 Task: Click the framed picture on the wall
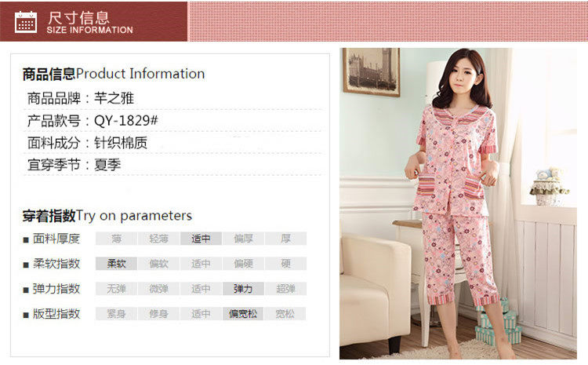[x=371, y=71]
